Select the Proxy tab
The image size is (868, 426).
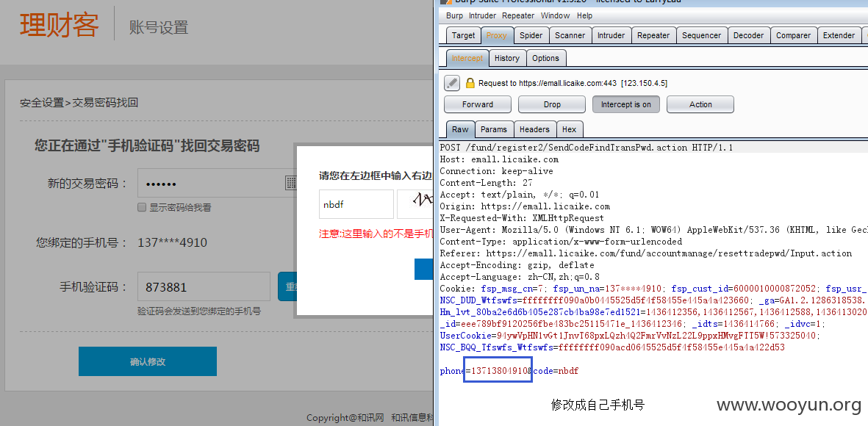coord(497,35)
